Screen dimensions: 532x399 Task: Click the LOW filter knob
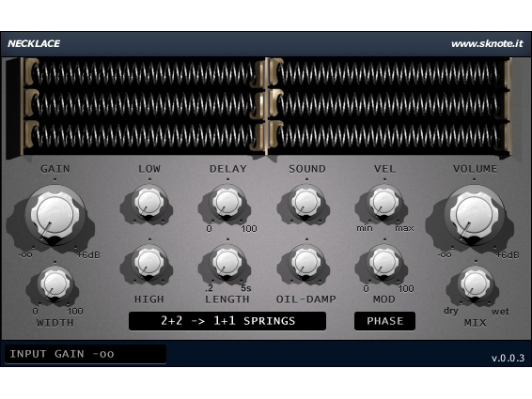pyautogui.click(x=149, y=203)
